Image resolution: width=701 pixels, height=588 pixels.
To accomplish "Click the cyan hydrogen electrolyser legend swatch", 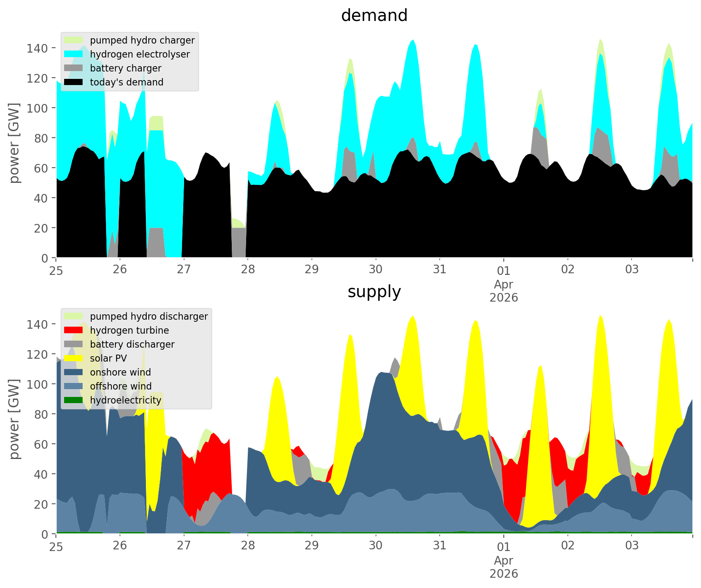I will (74, 54).
